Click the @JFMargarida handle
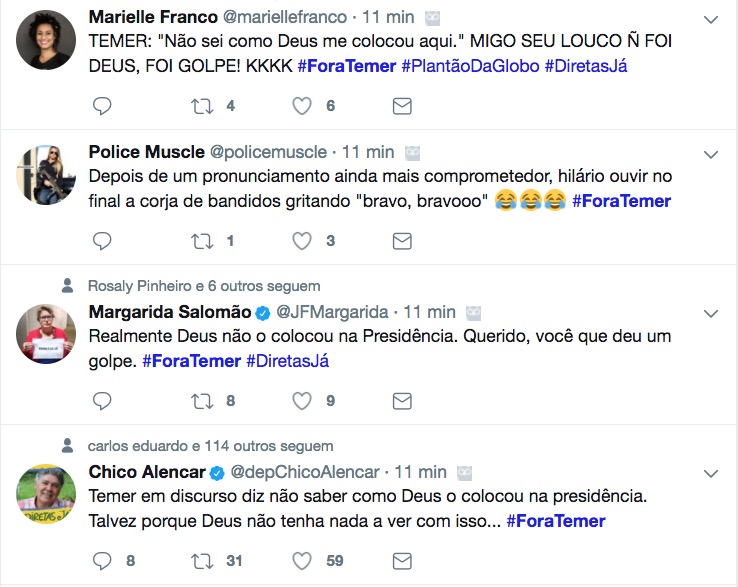The height and width of the screenshot is (587, 738). coord(334,312)
